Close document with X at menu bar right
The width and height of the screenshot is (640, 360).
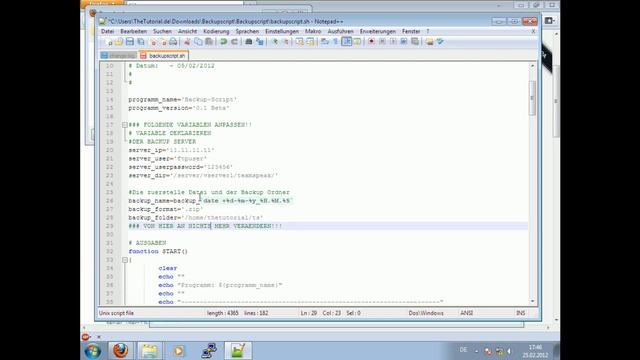(533, 31)
